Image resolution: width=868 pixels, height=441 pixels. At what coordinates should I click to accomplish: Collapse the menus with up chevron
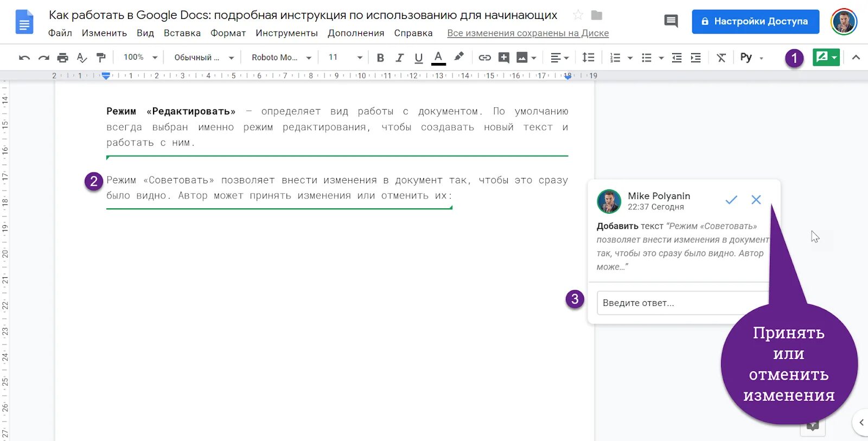tap(856, 57)
